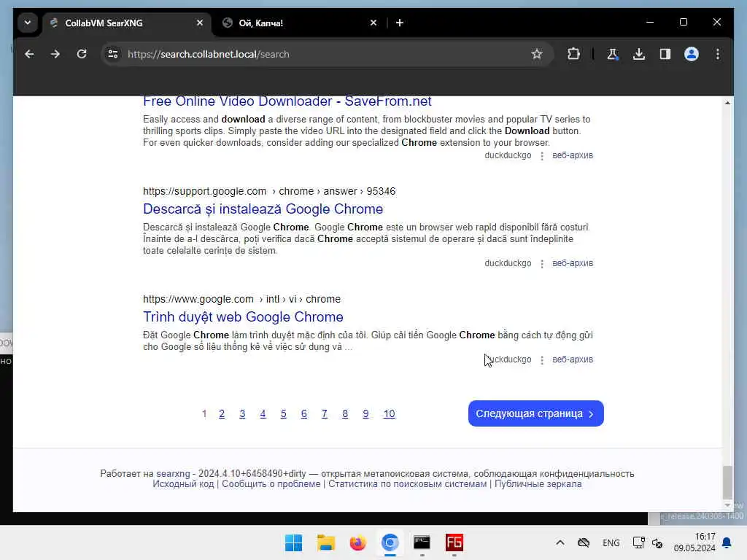
Task: Open Chrome Labs flask icon
Action: (x=613, y=54)
